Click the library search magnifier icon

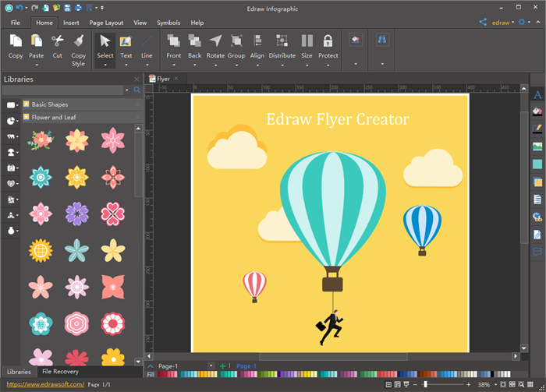[x=137, y=90]
